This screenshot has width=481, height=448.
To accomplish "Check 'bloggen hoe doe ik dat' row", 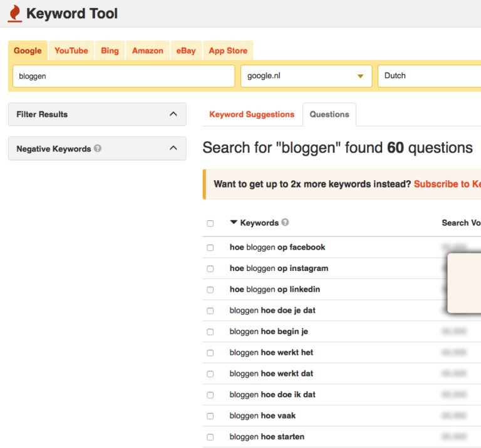I will tap(210, 395).
